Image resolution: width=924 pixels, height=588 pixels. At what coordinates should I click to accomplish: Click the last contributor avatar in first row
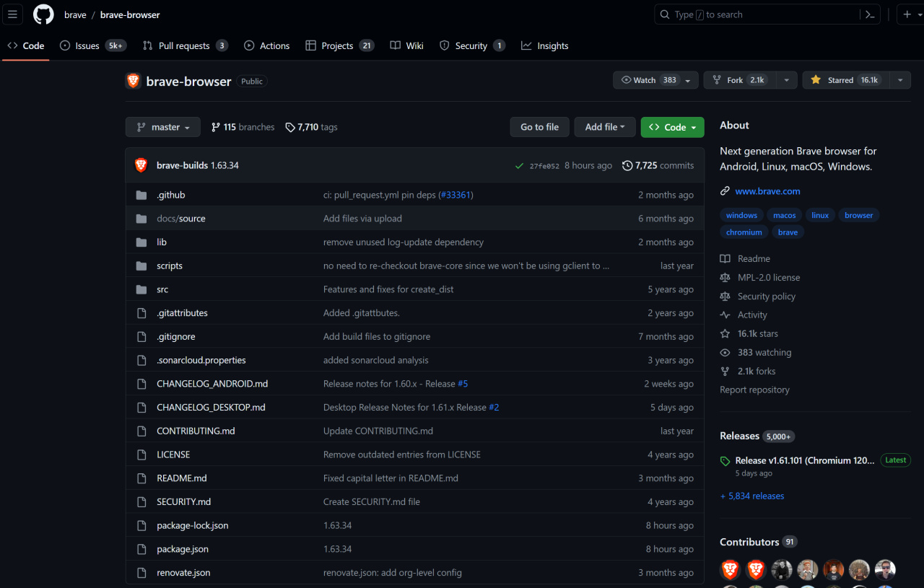tap(885, 570)
